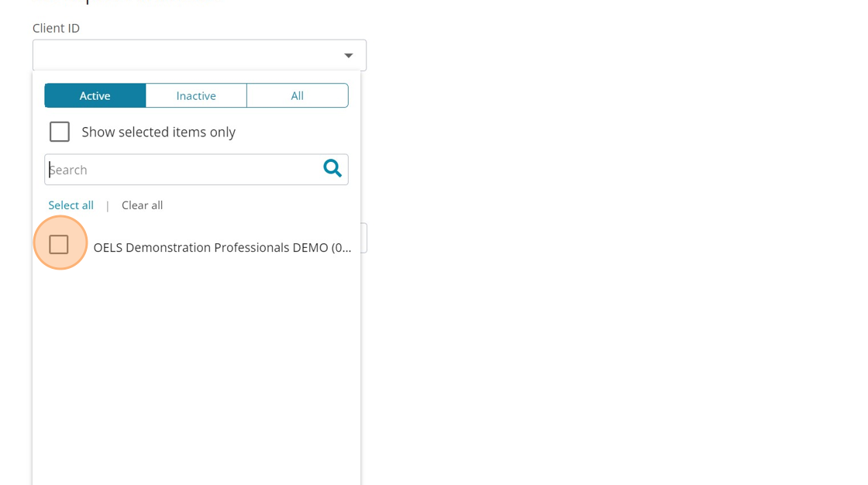Image resolution: width=868 pixels, height=485 pixels.
Task: Collapse the Client ID dropdown arrow
Action: 348,56
